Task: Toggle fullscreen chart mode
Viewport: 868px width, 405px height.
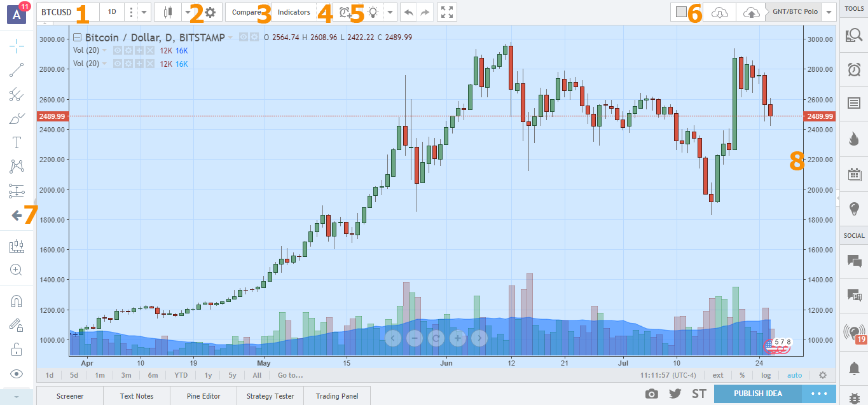Action: 448,12
